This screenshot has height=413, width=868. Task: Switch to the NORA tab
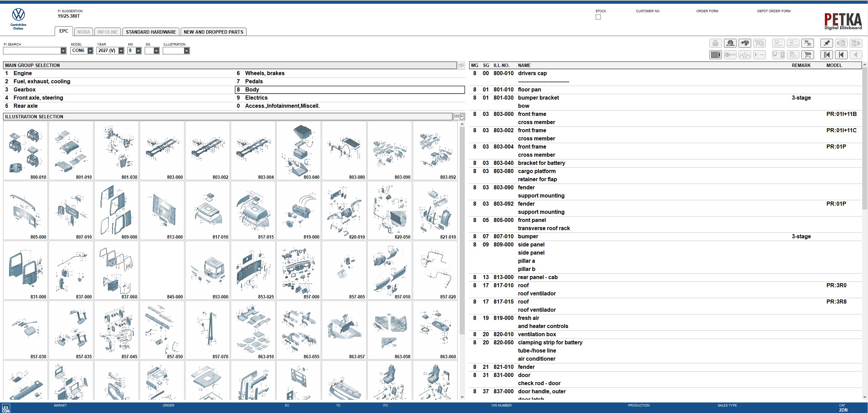(84, 32)
